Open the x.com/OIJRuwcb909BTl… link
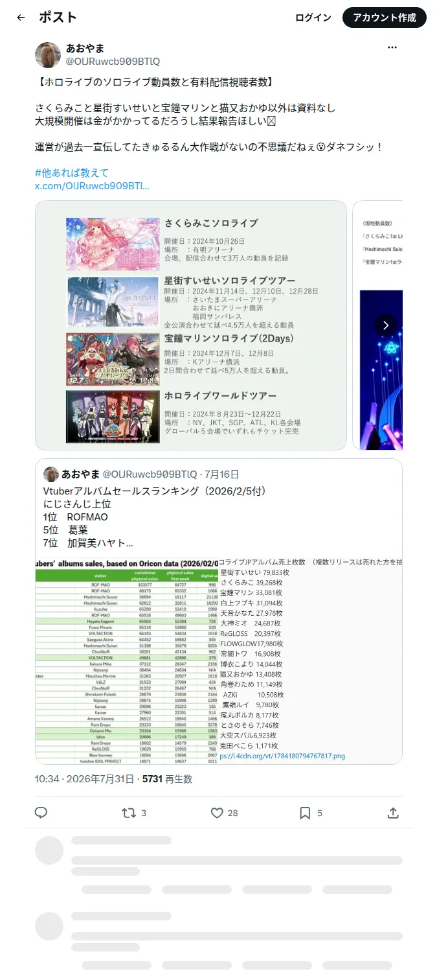437x980 pixels. 92,186
